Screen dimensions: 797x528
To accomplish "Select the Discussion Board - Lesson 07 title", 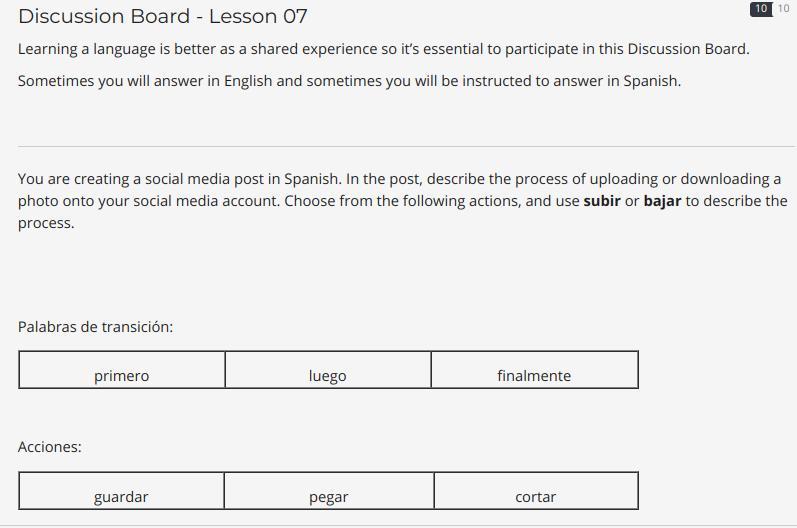I will (163, 16).
